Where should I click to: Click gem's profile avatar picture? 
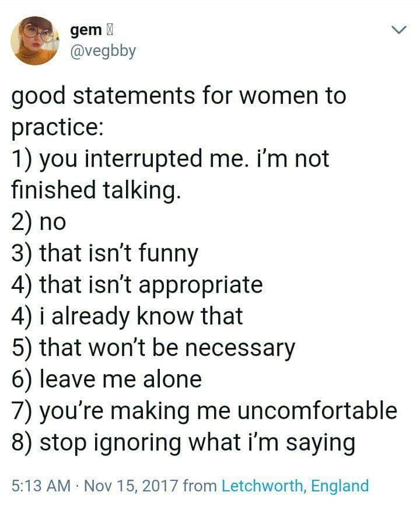point(35,40)
